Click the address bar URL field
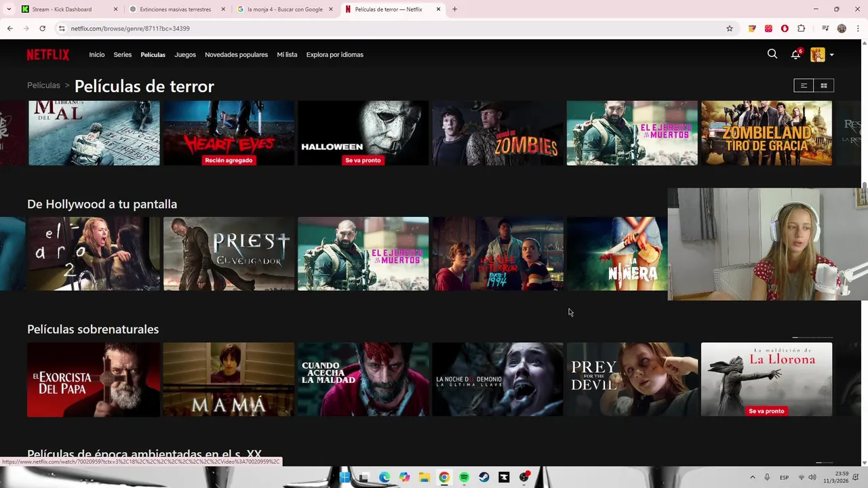The image size is (868, 488). point(393,28)
